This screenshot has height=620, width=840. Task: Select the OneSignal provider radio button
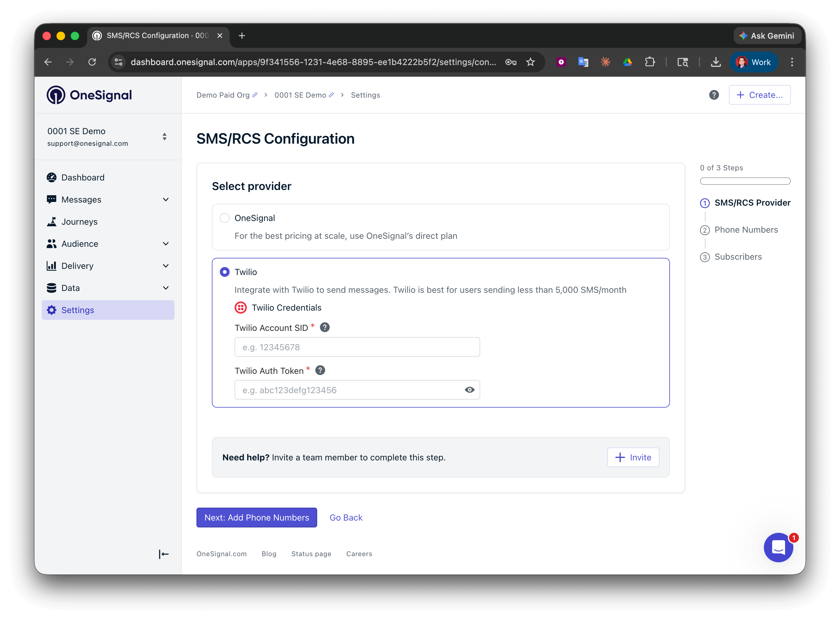224,218
